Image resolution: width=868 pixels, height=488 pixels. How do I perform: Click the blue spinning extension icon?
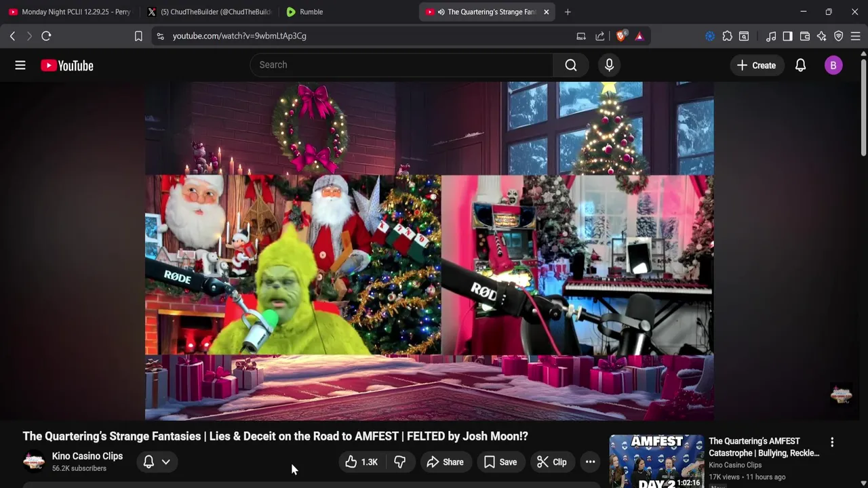[710, 36]
